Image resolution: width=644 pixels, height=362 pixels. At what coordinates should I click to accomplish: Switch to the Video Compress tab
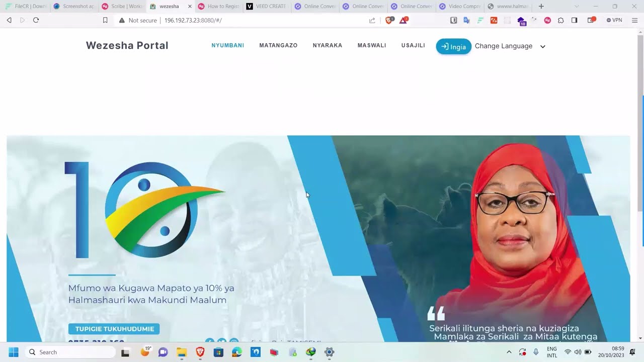pos(460,7)
